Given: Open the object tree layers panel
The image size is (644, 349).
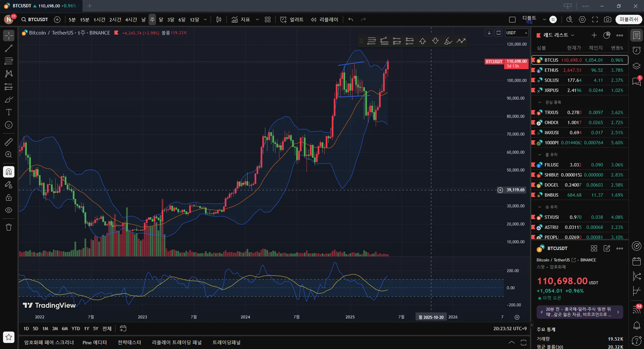Looking at the screenshot, I should pos(636,66).
